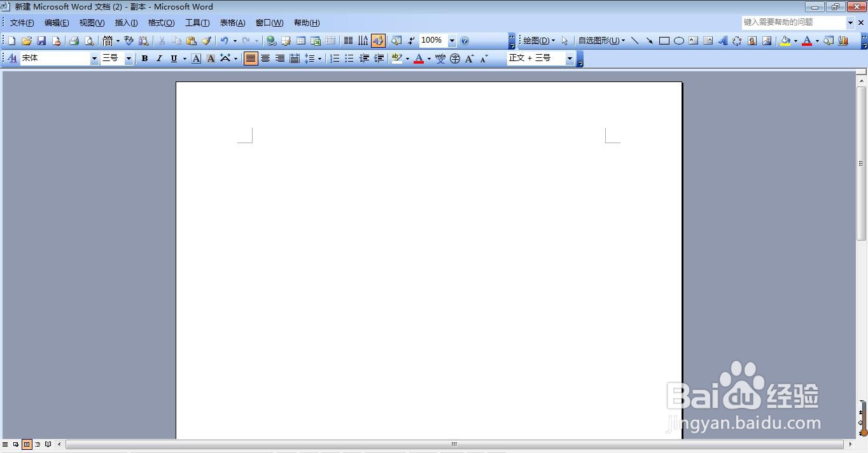Toggle character border A icon

click(x=196, y=59)
